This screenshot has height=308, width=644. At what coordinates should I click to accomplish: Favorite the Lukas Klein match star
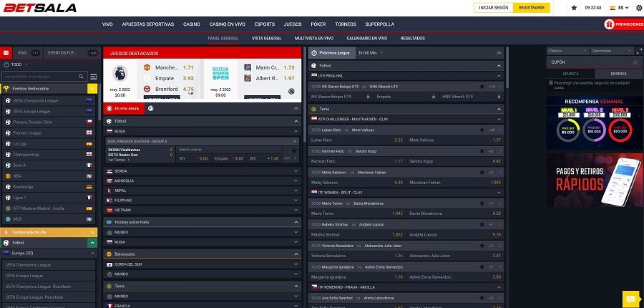pos(482,130)
